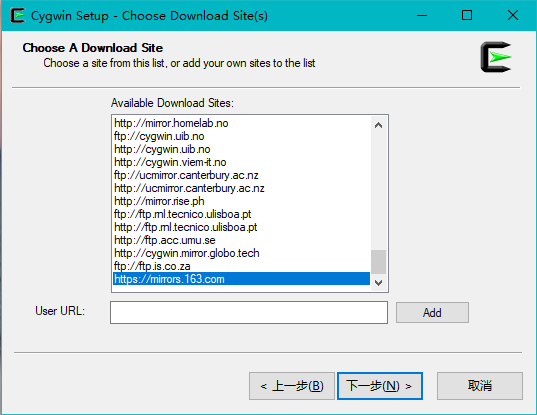Screen dimensions: 537x415
Task: Click the site list scrollbar thumb
Action: tap(378, 262)
